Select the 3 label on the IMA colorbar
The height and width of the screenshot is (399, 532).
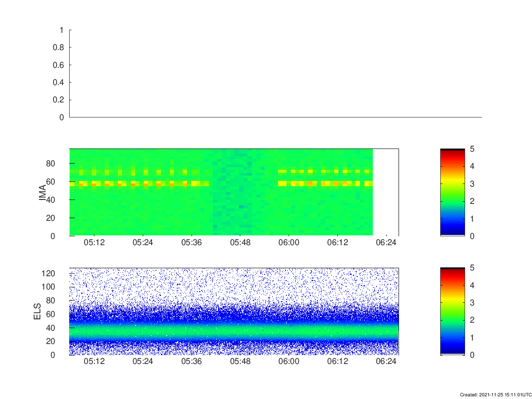coord(472,184)
